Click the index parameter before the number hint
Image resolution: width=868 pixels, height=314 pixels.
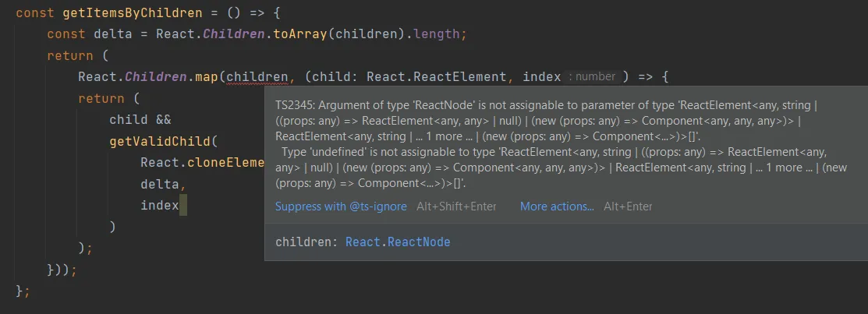tap(541, 77)
